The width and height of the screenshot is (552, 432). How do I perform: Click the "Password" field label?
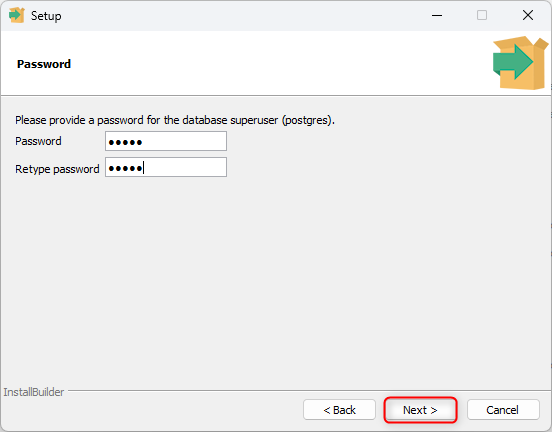(38, 141)
